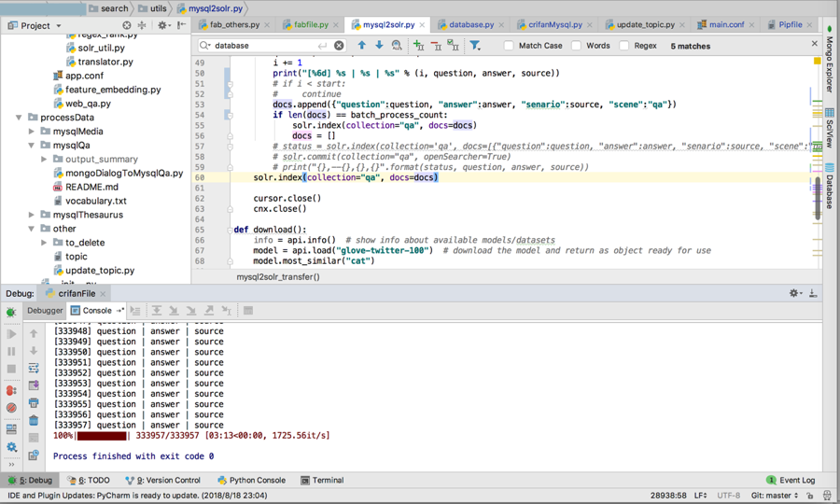
Task: Enable the Match Case checkbox
Action: pos(509,46)
